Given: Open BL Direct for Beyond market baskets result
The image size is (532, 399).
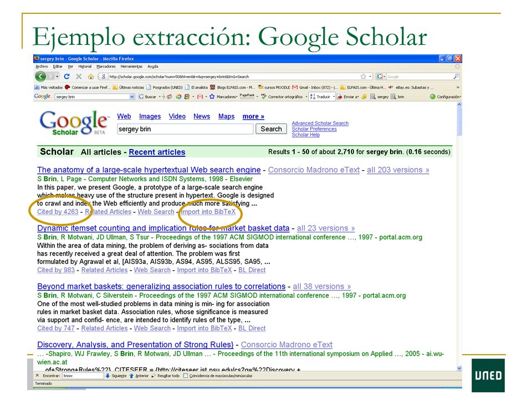Looking at the screenshot, I should coord(252,329).
